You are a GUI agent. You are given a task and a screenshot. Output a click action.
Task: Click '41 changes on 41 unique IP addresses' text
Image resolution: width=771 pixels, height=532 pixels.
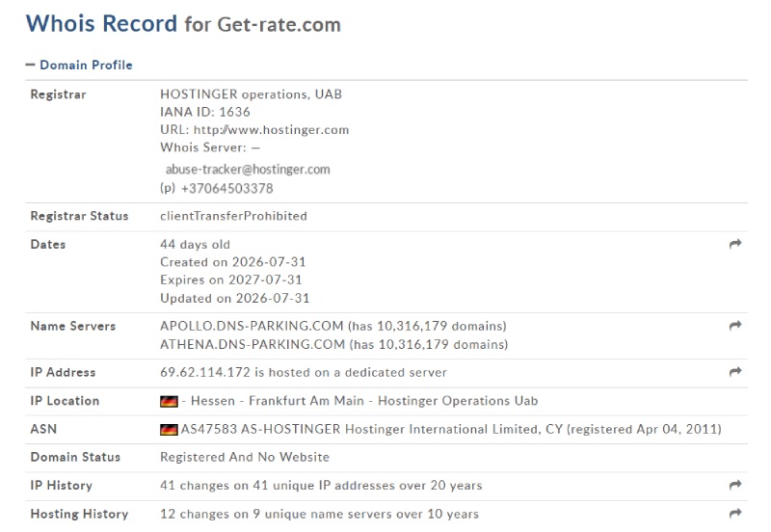tap(278, 486)
